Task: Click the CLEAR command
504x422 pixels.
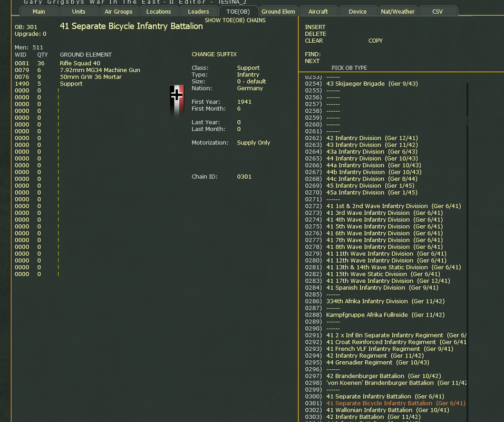Action: pos(314,41)
